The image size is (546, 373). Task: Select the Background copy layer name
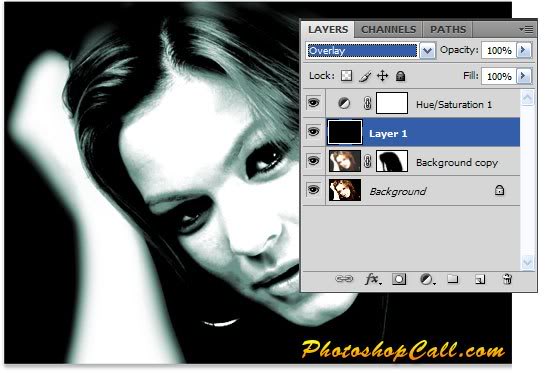(457, 163)
